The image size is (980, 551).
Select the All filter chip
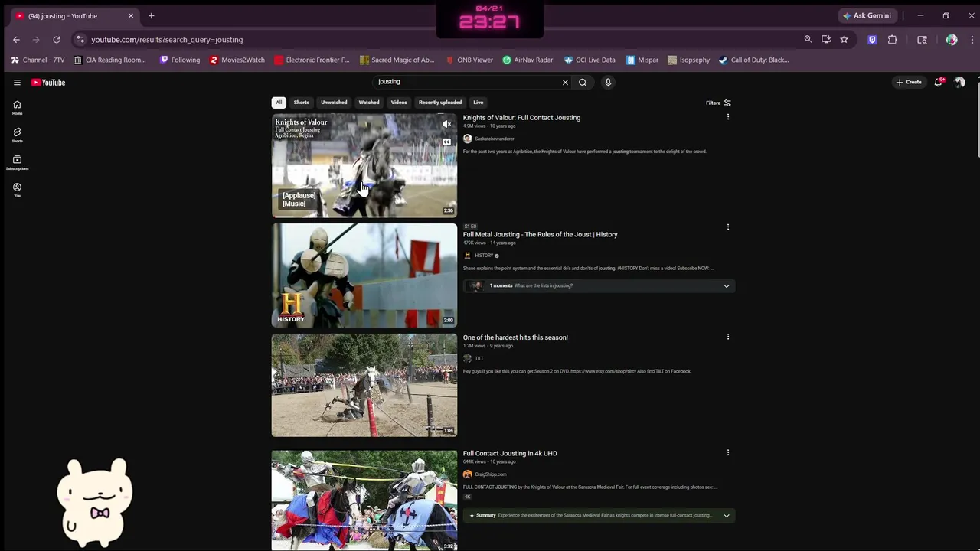coord(279,103)
